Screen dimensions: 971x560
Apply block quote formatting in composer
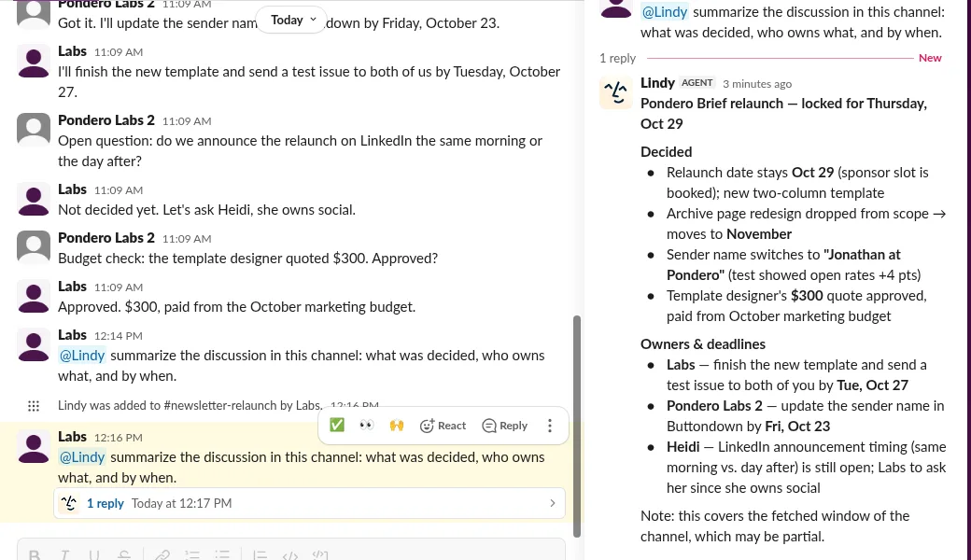pos(260,554)
